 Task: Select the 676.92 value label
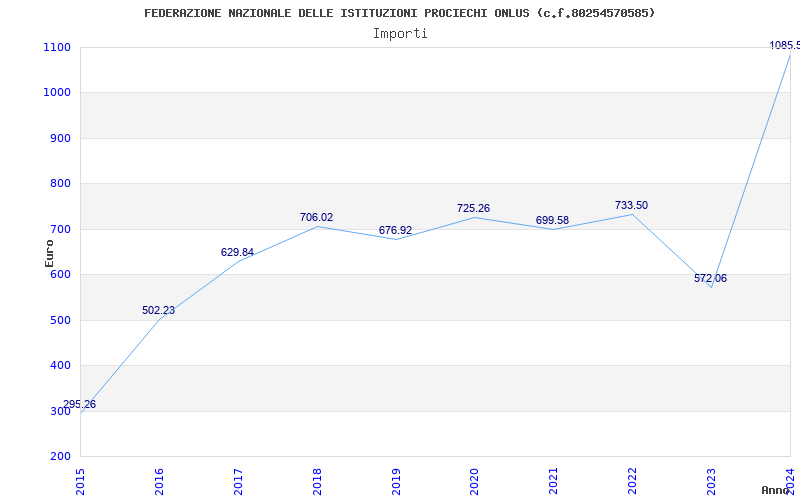[x=395, y=231]
